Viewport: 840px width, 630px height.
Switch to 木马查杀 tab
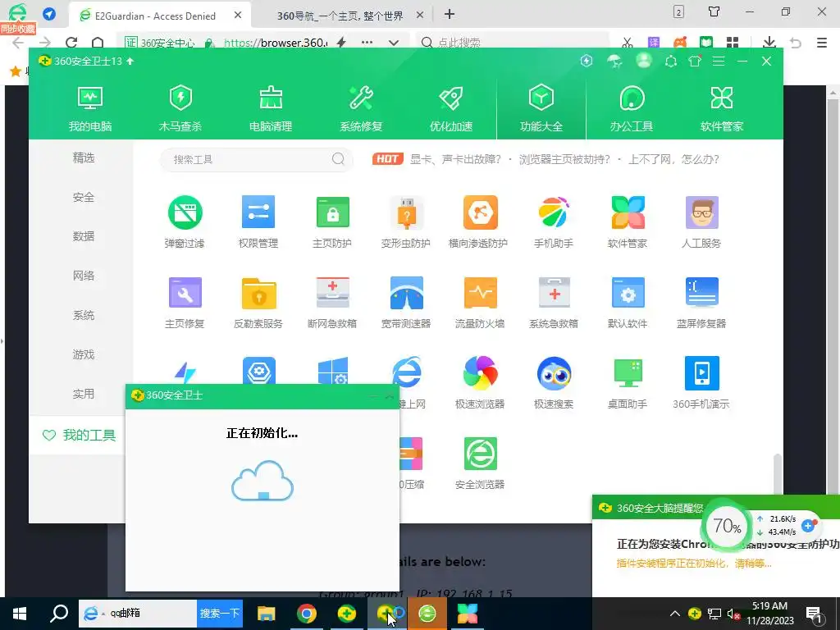coord(180,109)
